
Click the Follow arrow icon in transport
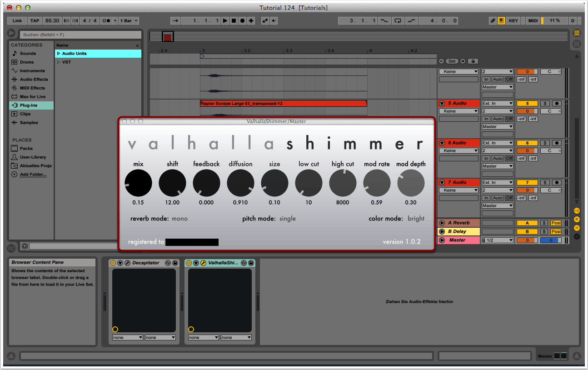[176, 21]
